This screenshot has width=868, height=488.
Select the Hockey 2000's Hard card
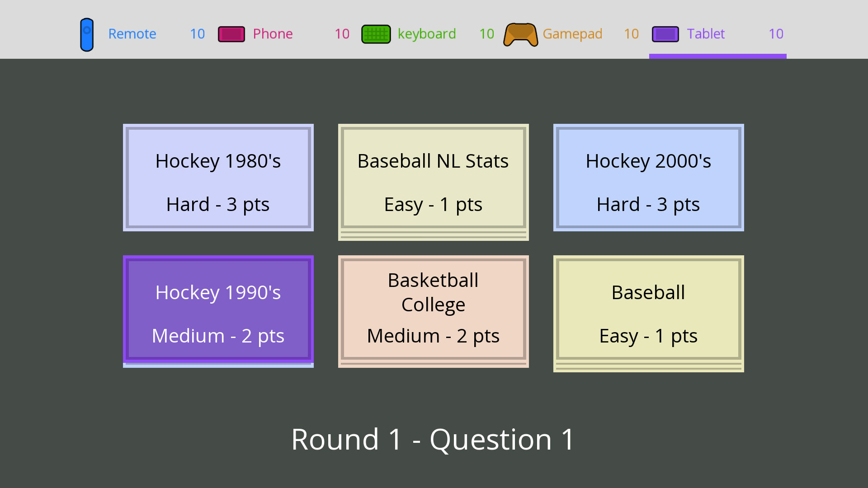(x=648, y=178)
